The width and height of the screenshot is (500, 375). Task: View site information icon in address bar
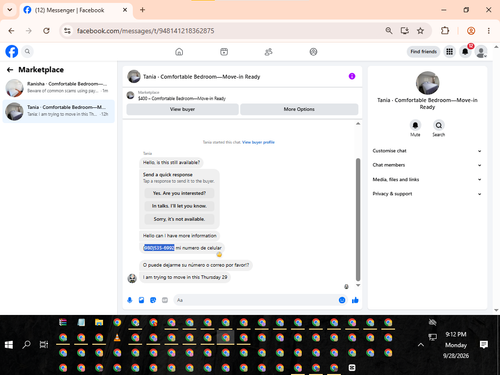(67, 31)
